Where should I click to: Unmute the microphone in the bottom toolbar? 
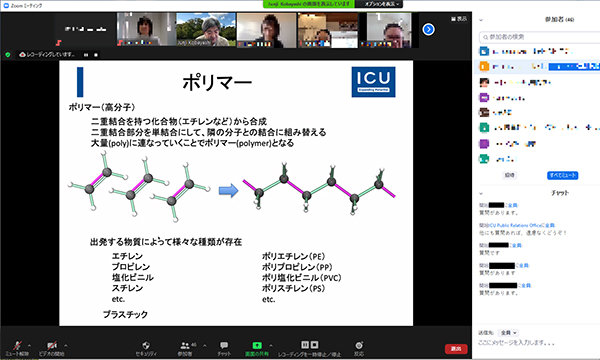17,348
